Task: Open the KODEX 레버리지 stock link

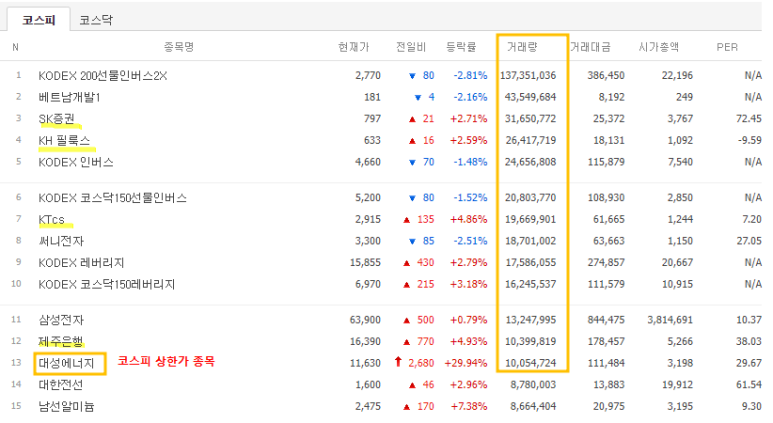Action: click(x=81, y=263)
